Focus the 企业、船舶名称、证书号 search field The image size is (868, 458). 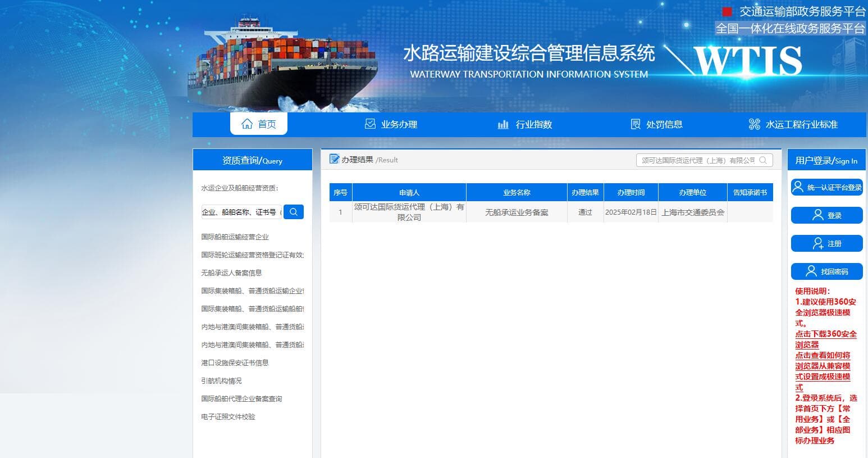(241, 212)
